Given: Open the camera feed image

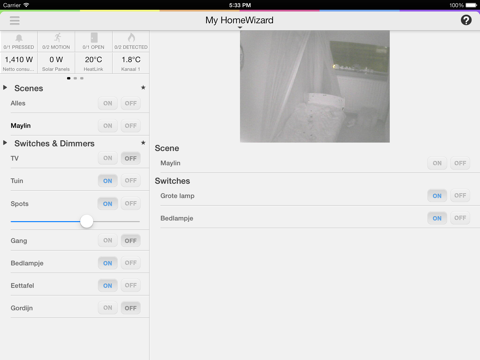Looking at the screenshot, I should (315, 87).
